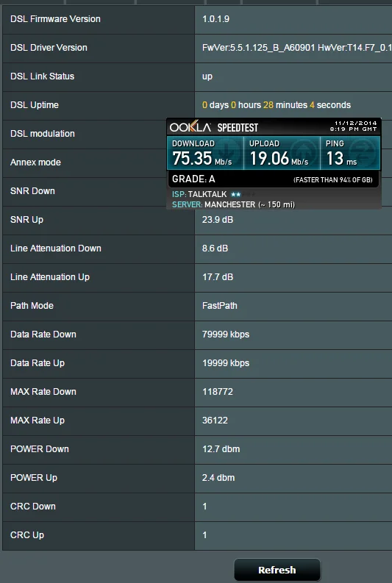
Task: Click the Data Rate Down label
Action: tap(43, 335)
